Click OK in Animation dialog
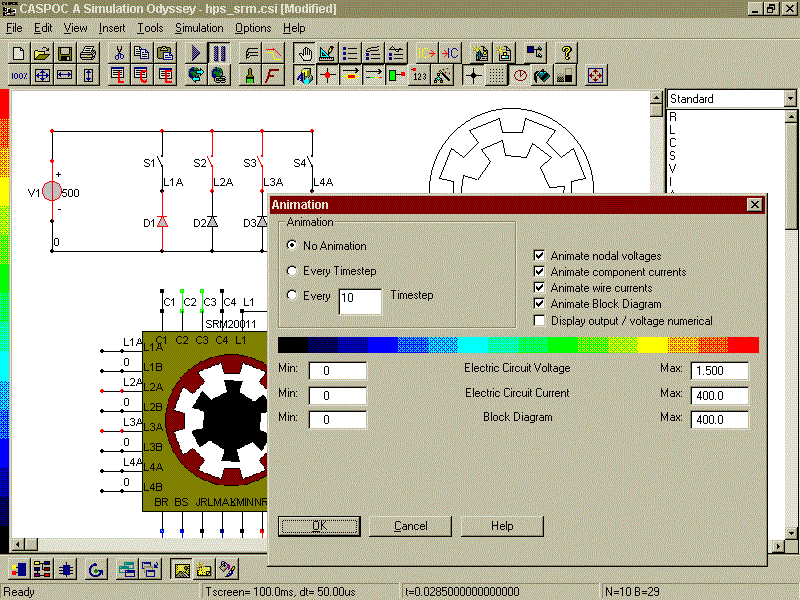 coord(319,526)
